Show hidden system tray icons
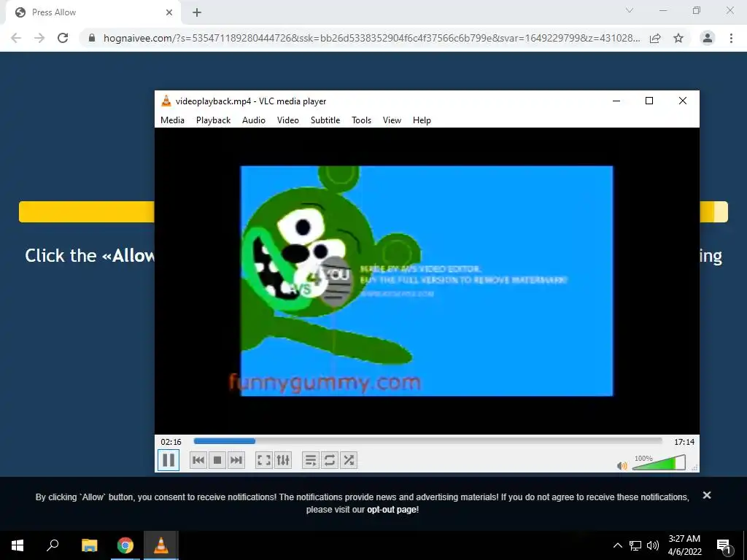Screen dimensions: 747x560 617,545
